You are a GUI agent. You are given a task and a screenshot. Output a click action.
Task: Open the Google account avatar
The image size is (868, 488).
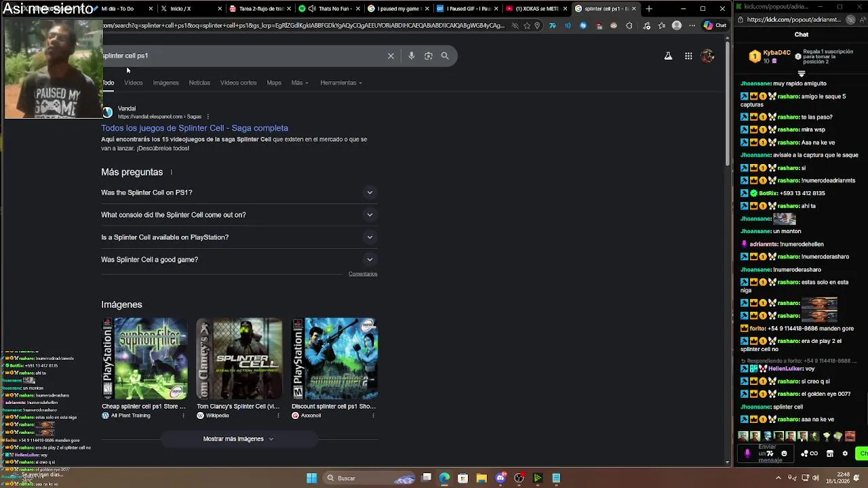click(x=707, y=56)
